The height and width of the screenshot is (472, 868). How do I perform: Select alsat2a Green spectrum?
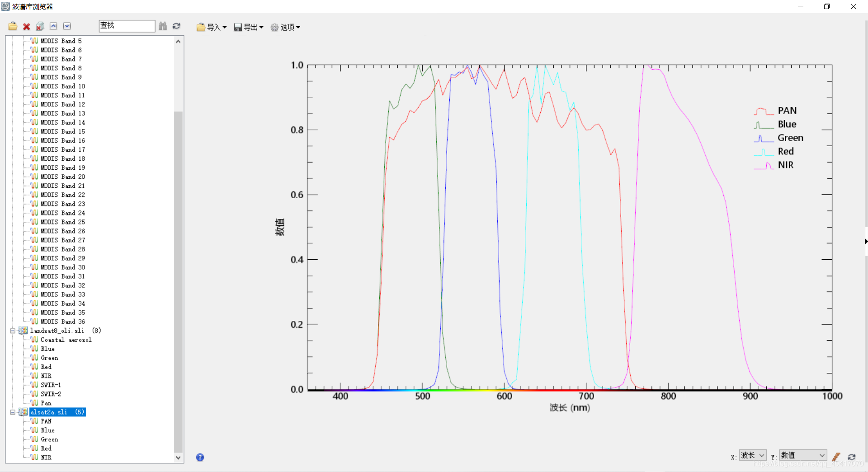pyautogui.click(x=49, y=439)
